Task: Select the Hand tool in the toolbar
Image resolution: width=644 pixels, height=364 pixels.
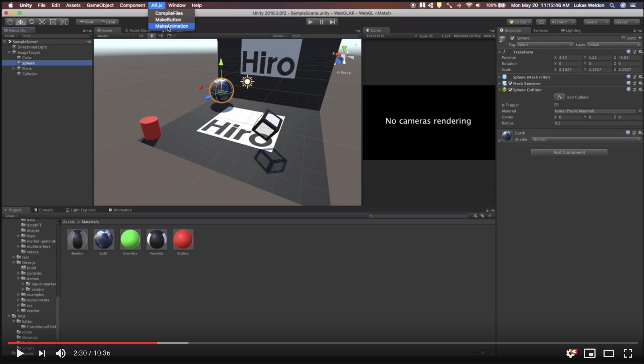Action: coord(10,22)
